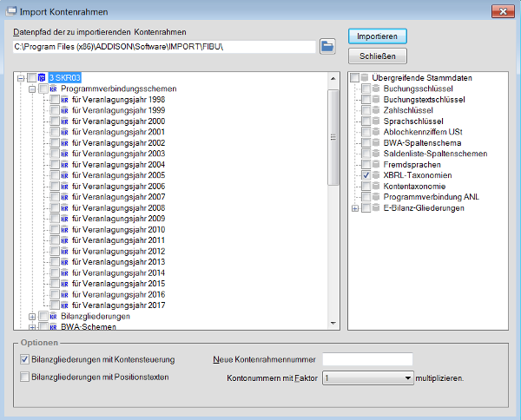
Task: Enable Bilanzgliederungen mit Positionstexten option
Action: pyautogui.click(x=24, y=377)
